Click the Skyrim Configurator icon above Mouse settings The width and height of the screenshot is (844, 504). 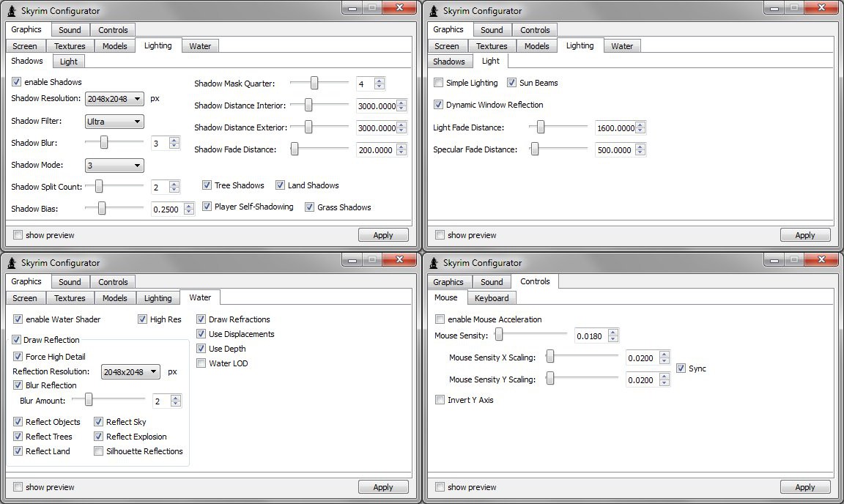pos(434,263)
